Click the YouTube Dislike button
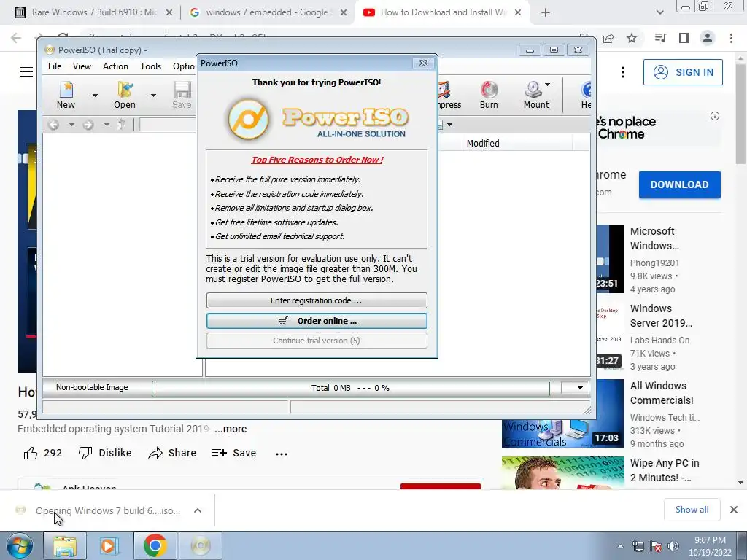Image resolution: width=747 pixels, height=560 pixels. (x=105, y=453)
